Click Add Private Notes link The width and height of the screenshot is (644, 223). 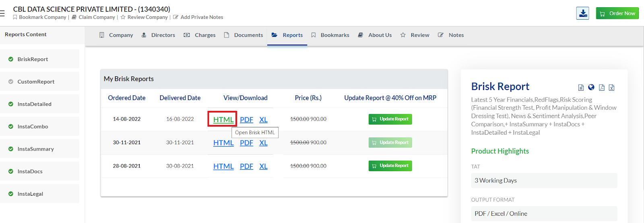[198, 17]
